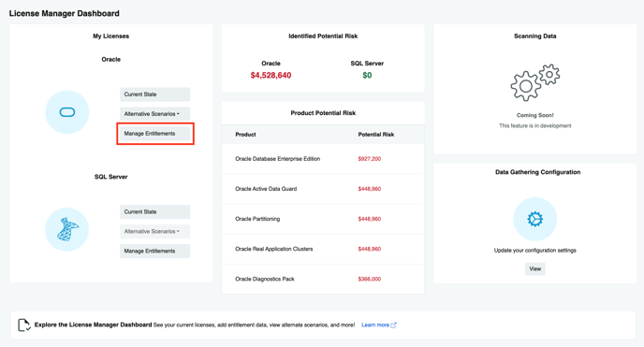Select Oracle Real Application Clusters row
The height and width of the screenshot is (347, 644).
click(323, 249)
